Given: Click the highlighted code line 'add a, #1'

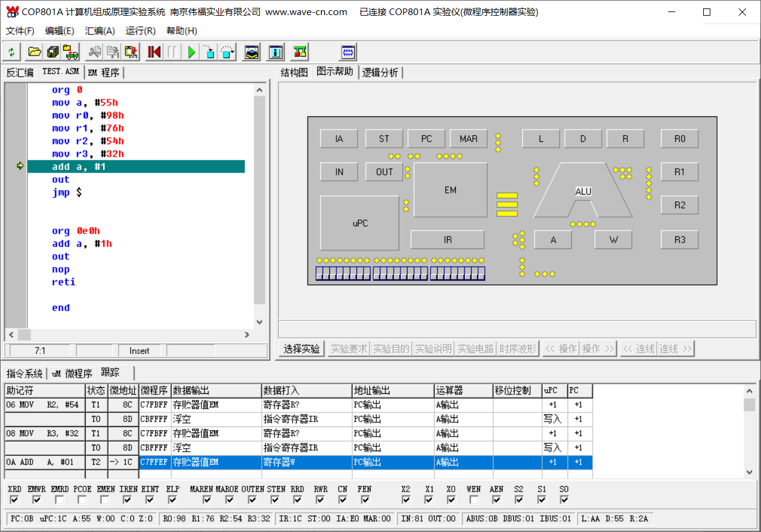Looking at the screenshot, I should [136, 166].
